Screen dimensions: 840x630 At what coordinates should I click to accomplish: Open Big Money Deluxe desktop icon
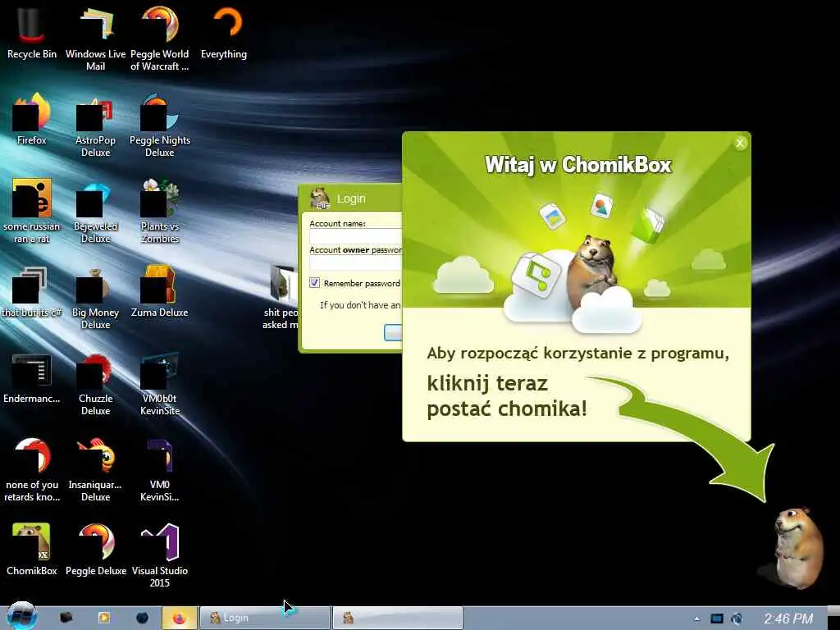point(95,297)
